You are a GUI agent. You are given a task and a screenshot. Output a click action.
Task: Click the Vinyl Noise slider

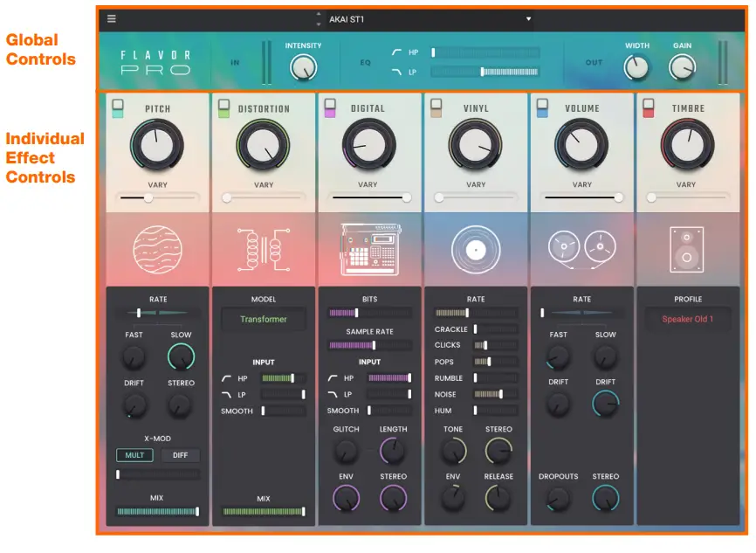[x=496, y=394]
